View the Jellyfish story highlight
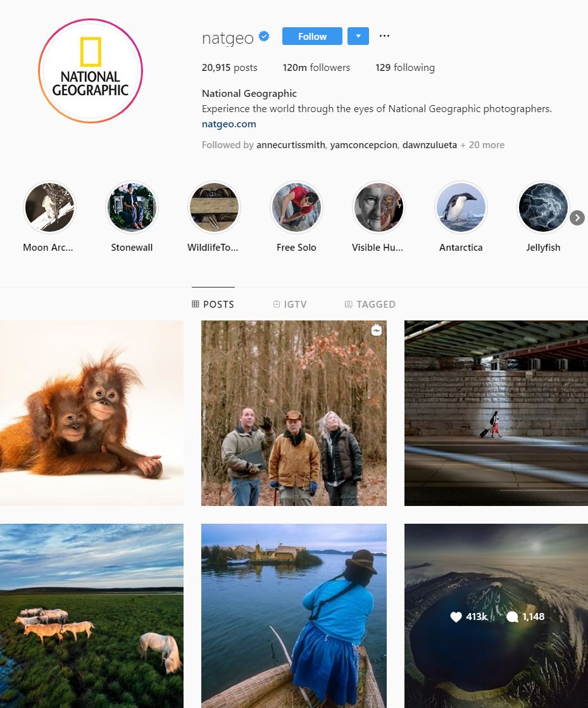588x708 pixels. pyautogui.click(x=543, y=207)
